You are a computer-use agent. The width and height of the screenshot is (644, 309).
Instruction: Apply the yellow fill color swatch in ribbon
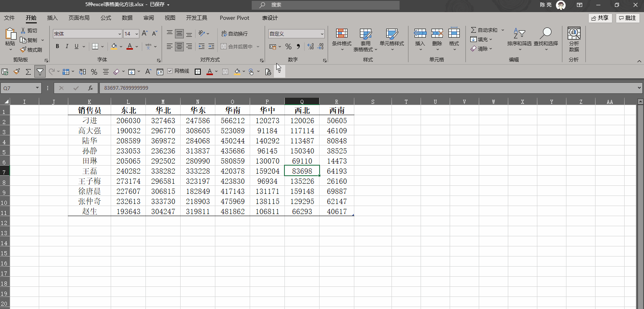point(114,46)
